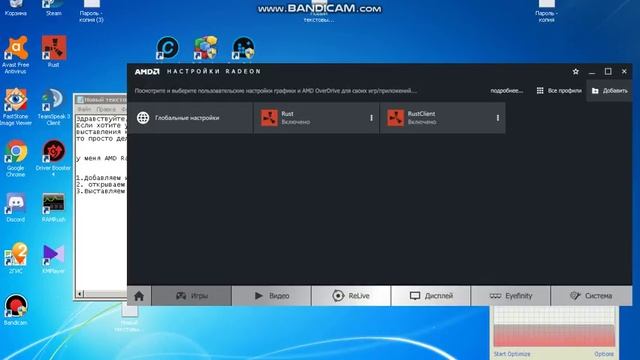640x360 pixels.
Task: Click the globe icon on Глобальные настройки
Action: (x=143, y=118)
